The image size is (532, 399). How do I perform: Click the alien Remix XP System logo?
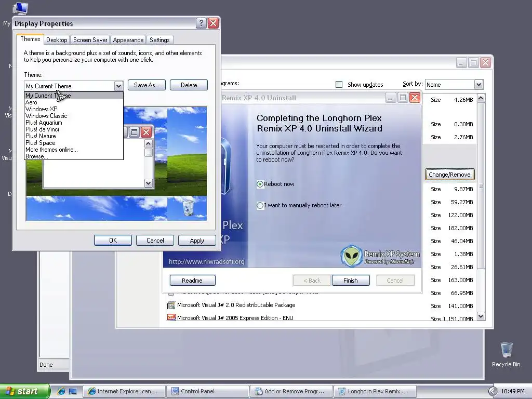pos(351,256)
